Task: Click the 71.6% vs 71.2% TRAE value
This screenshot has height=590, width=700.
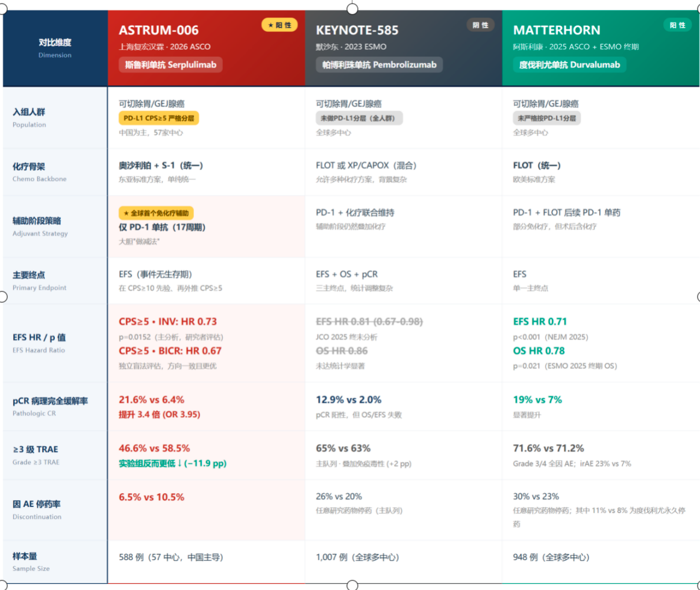Action: [x=549, y=448]
